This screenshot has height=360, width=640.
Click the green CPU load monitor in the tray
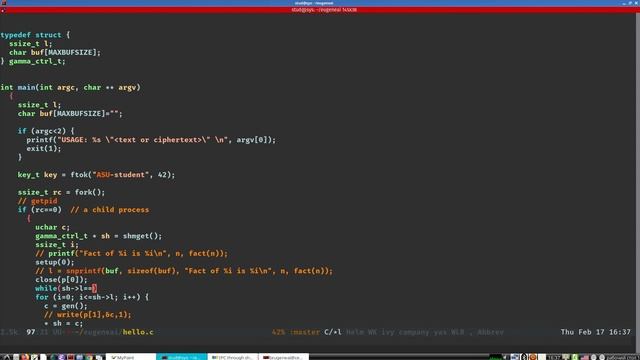[x=495, y=357]
